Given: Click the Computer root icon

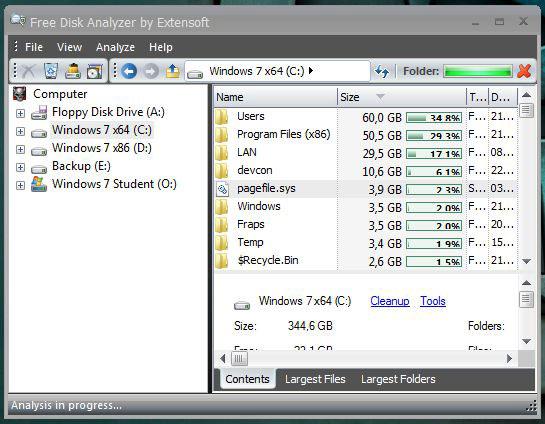Looking at the screenshot, I should (x=19, y=94).
